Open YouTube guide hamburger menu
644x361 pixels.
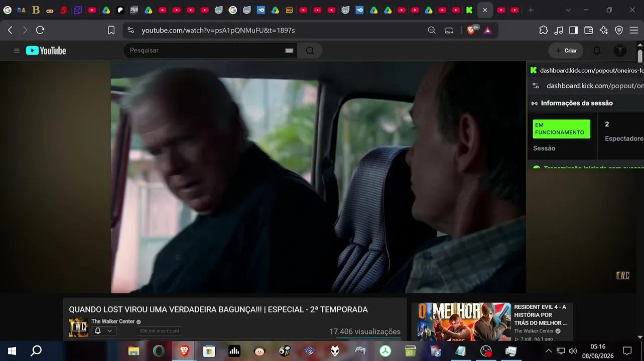pos(17,51)
